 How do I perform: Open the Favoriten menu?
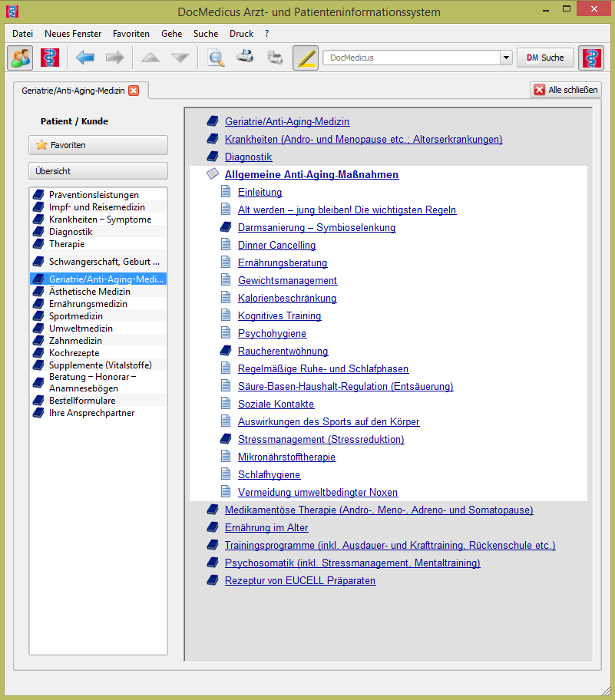click(x=131, y=34)
